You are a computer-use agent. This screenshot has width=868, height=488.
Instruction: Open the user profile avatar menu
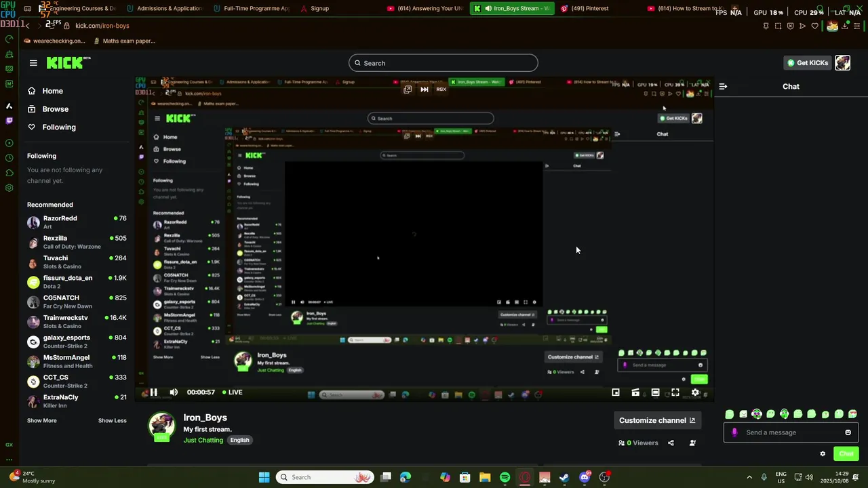(x=842, y=63)
